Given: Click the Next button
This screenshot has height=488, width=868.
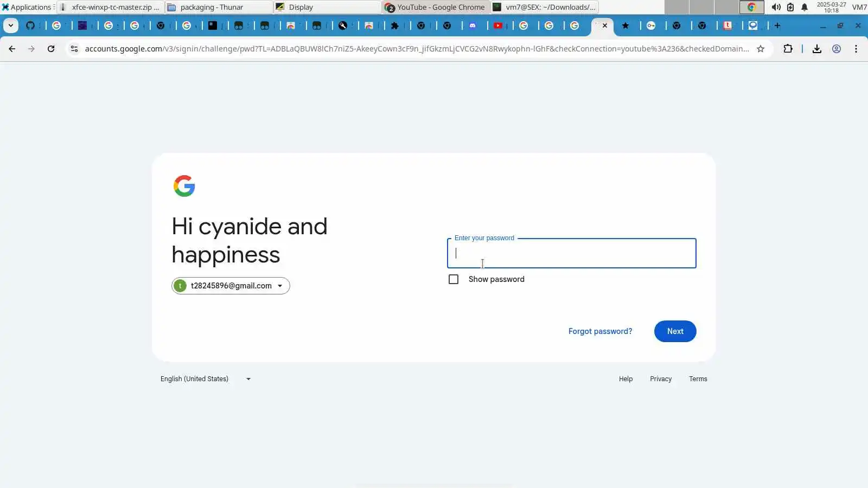Looking at the screenshot, I should 675,331.
